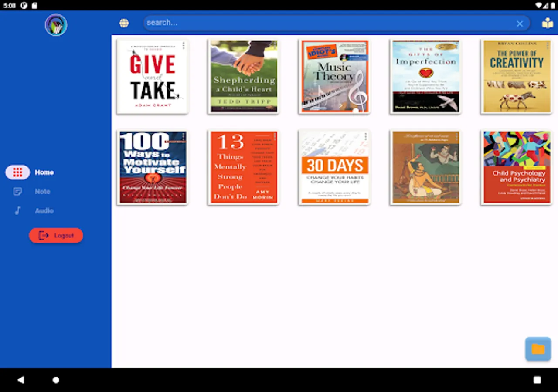
Task: Open three-dot menu on Shepherding a Child's Heart
Action: click(275, 45)
